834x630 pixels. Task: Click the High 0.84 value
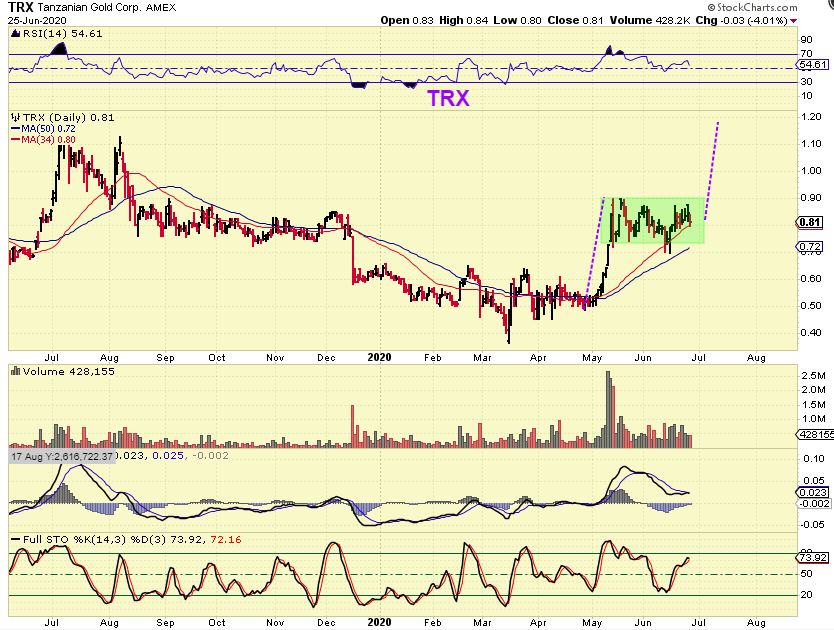(463, 21)
